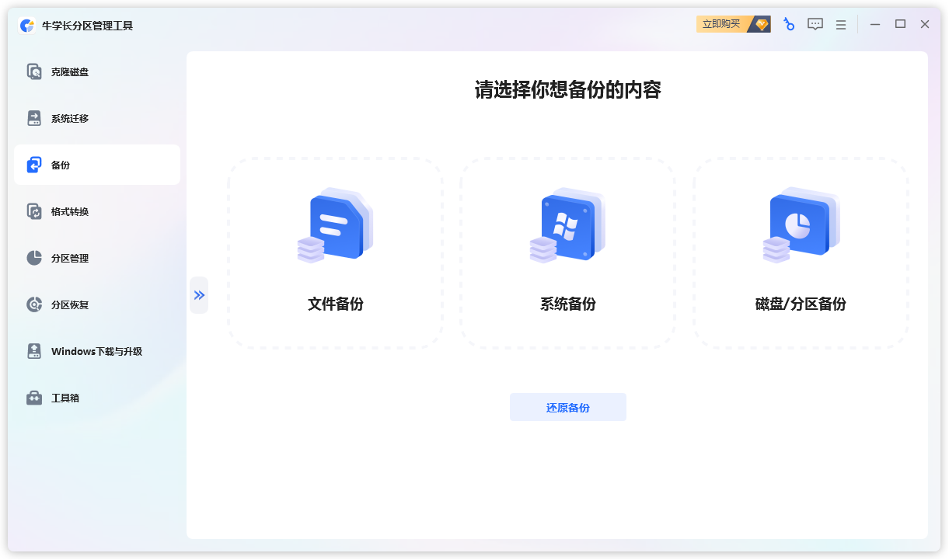Minimize the partition manager window

875,24
